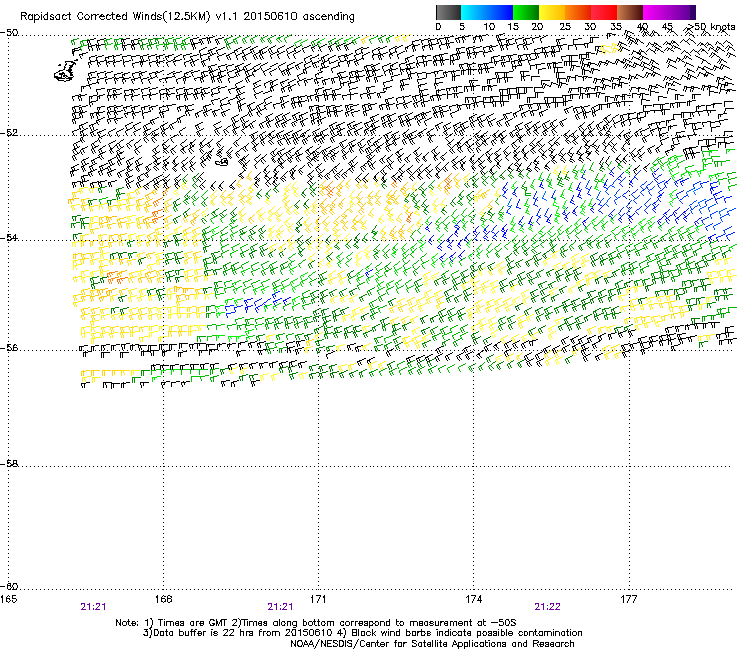Click the -52 latitude axis label

point(9,132)
